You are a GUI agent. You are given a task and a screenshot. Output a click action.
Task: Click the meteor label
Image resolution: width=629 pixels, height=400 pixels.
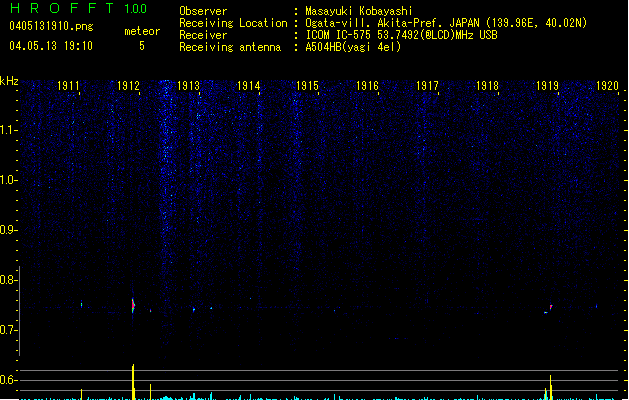point(142,31)
